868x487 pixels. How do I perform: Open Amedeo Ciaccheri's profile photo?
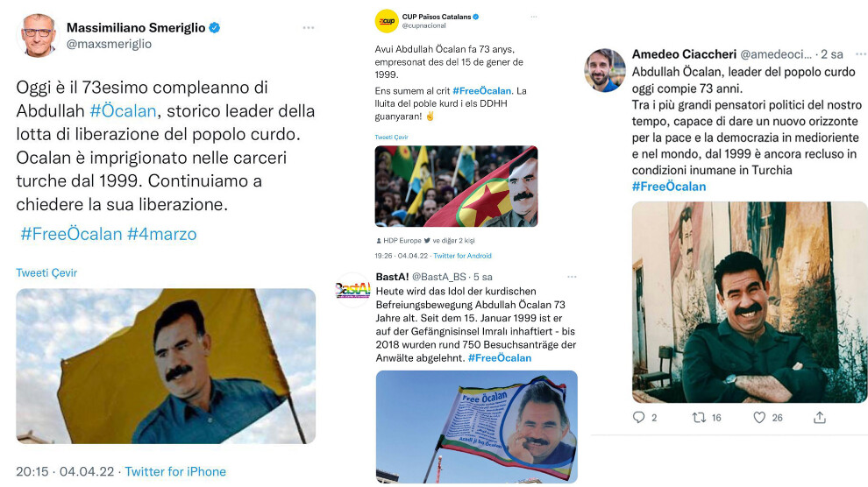click(604, 70)
